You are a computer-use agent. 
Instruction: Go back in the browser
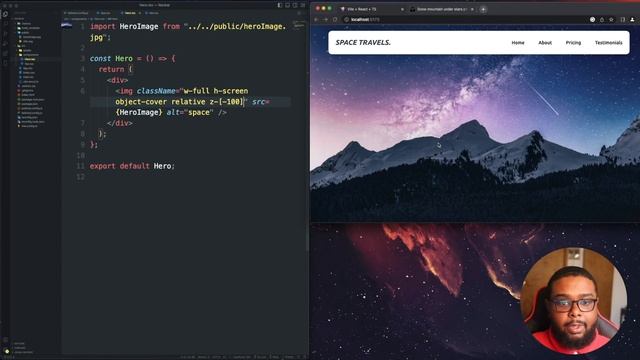point(316,19)
